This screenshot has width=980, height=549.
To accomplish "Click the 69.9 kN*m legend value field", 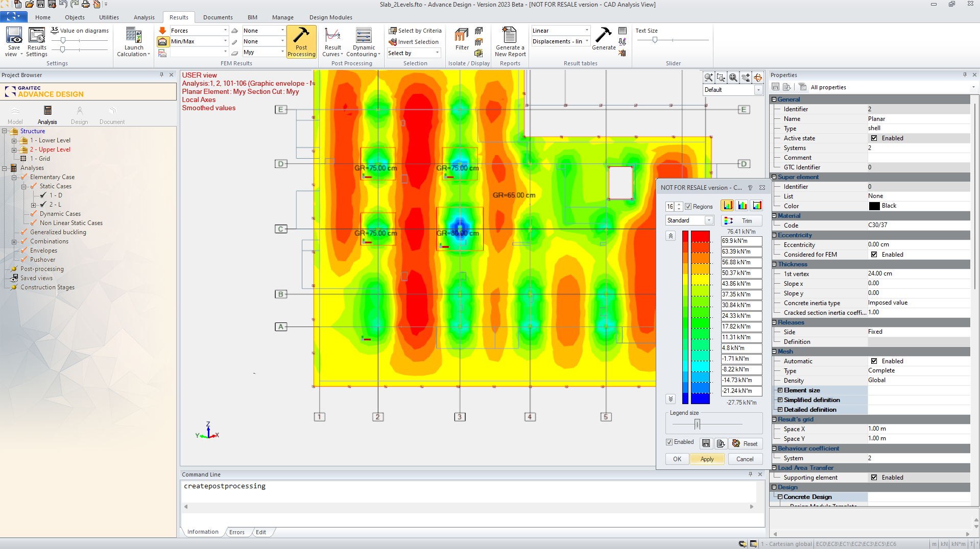I will coord(742,241).
